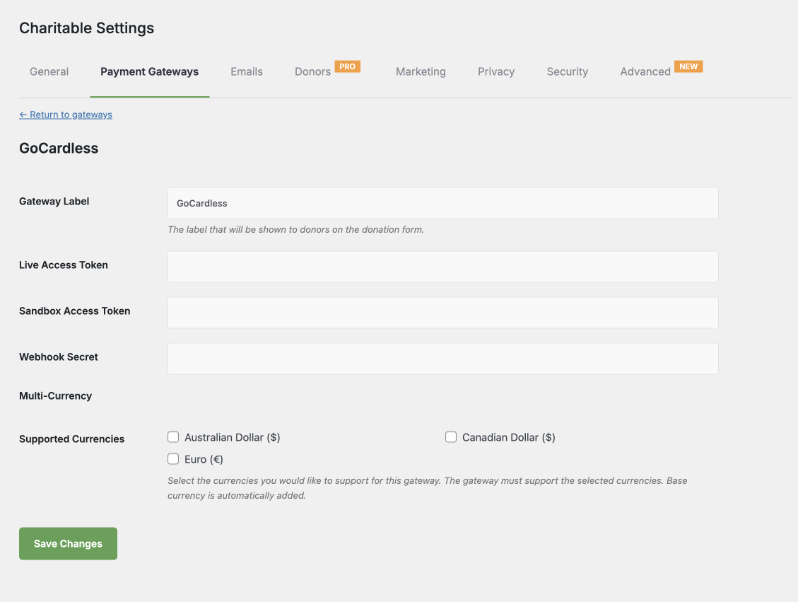This screenshot has height=602, width=798.
Task: Open the Advanced settings tab
Action: (645, 72)
